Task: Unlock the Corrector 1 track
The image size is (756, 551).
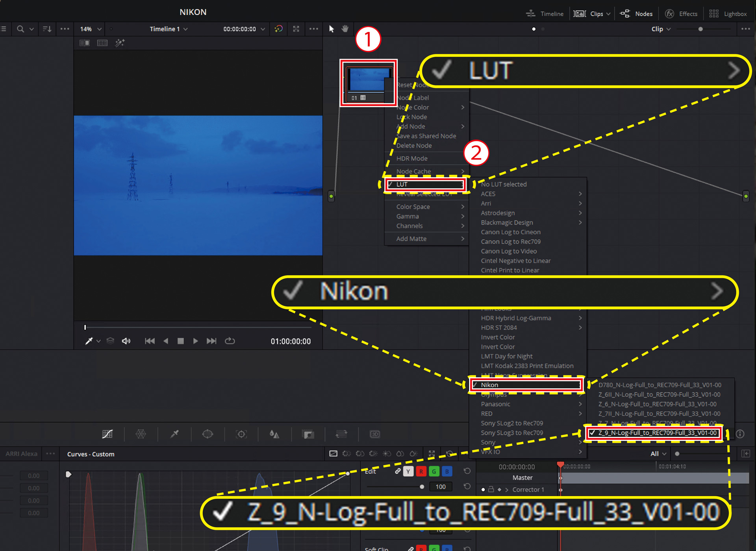Action: 491,490
